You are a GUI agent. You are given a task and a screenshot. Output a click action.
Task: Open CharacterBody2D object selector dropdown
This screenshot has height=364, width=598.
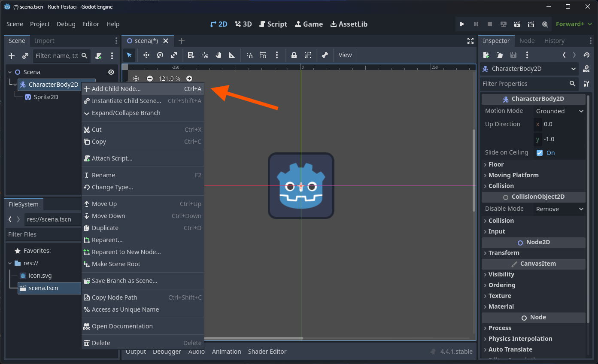pyautogui.click(x=529, y=69)
